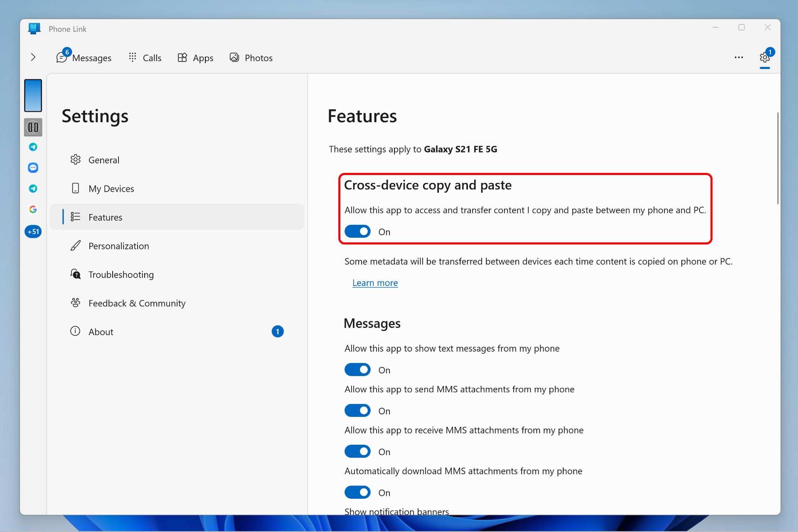Click the Calls dial pad icon
Image resolution: width=798 pixels, height=532 pixels.
click(x=133, y=57)
